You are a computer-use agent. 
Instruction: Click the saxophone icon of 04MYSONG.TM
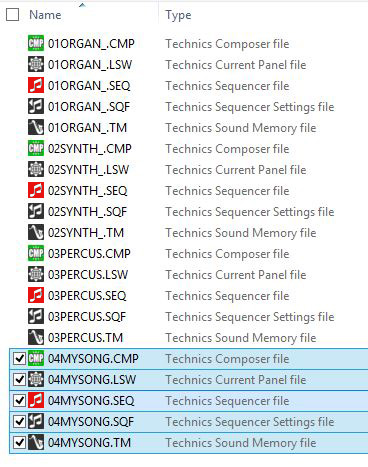point(36,442)
